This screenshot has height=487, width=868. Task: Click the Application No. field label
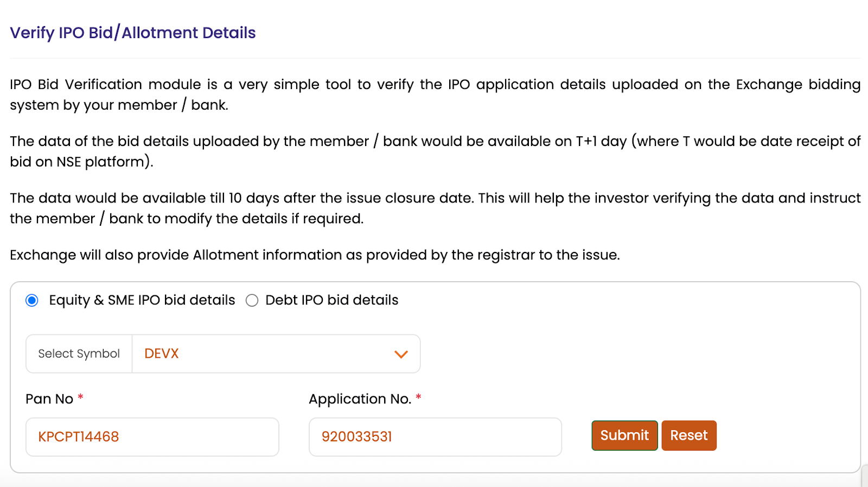[x=360, y=399]
